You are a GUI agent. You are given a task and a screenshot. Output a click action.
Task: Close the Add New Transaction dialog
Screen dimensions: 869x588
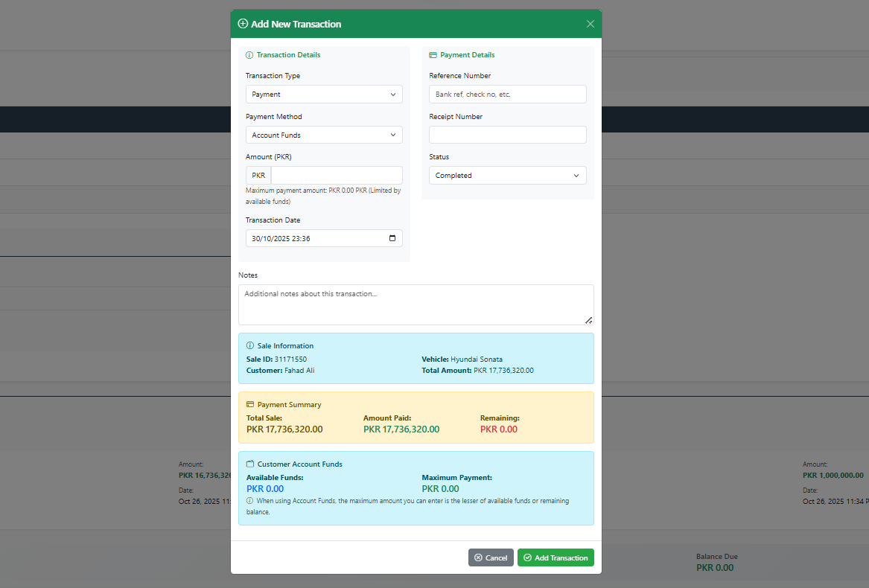tap(591, 24)
